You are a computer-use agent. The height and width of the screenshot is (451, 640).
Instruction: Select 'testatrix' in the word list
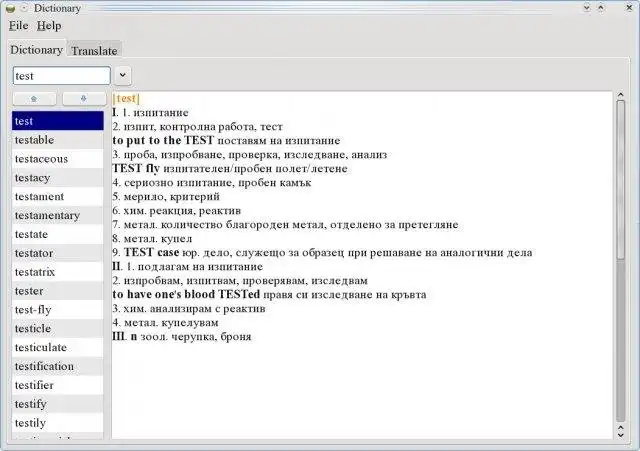click(58, 272)
